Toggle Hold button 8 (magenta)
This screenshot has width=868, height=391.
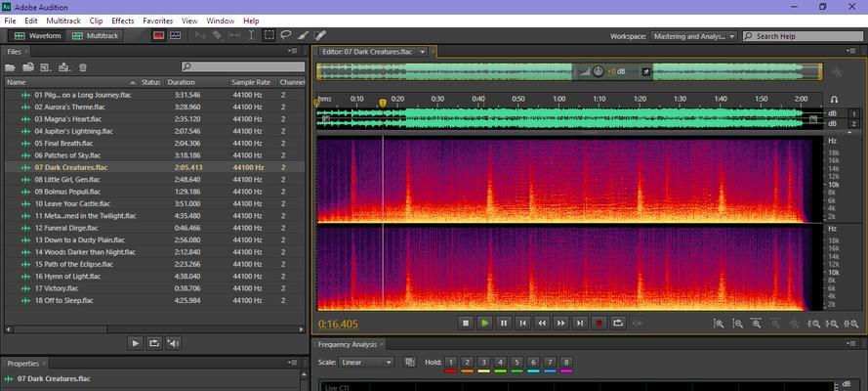565,363
